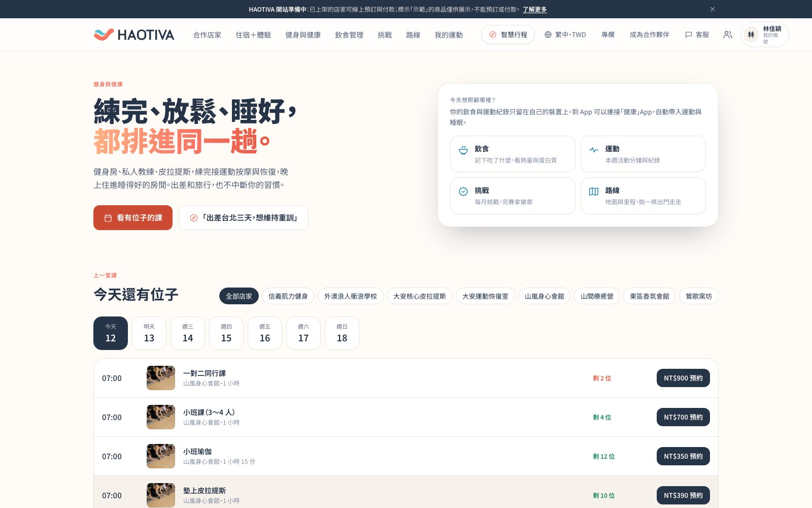Filter by 山間療癒營

[x=597, y=296]
